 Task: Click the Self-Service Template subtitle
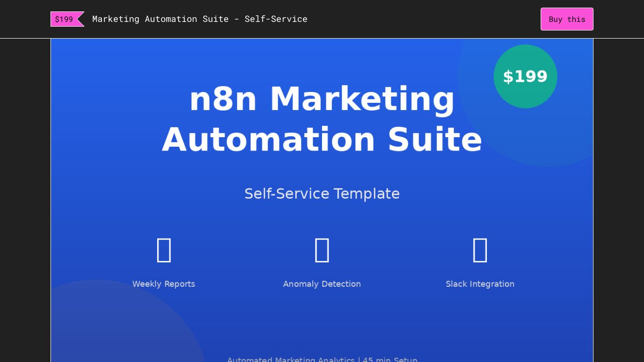pyautogui.click(x=322, y=194)
